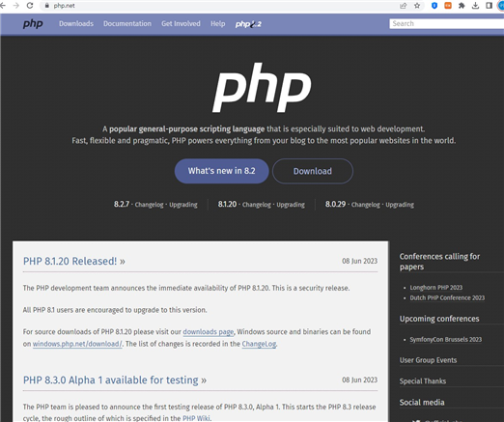Click the browser forward arrow
504x422 pixels.
(16, 6)
